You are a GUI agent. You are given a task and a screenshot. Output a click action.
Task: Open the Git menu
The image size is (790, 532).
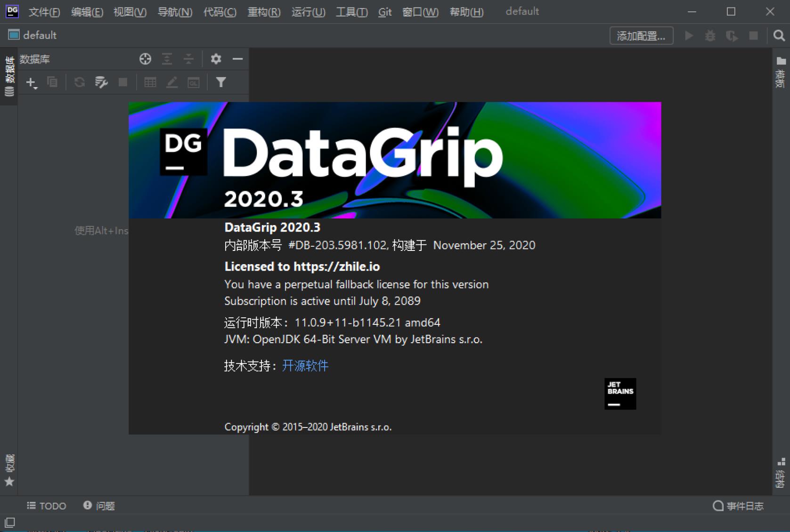(385, 12)
